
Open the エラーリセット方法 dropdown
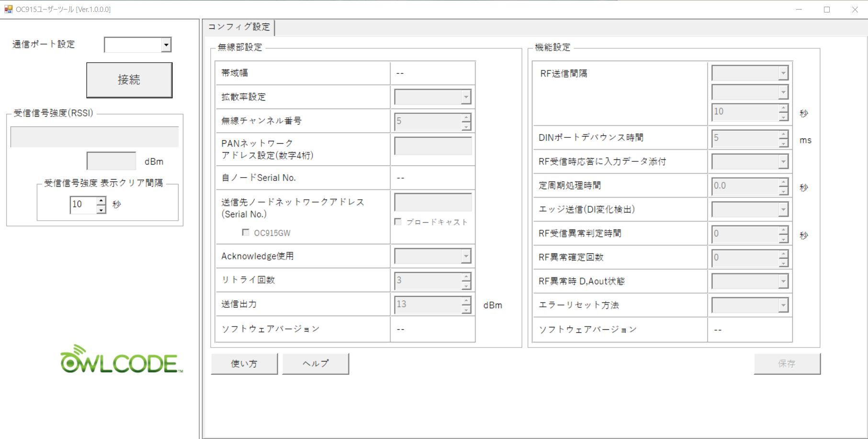[783, 305]
